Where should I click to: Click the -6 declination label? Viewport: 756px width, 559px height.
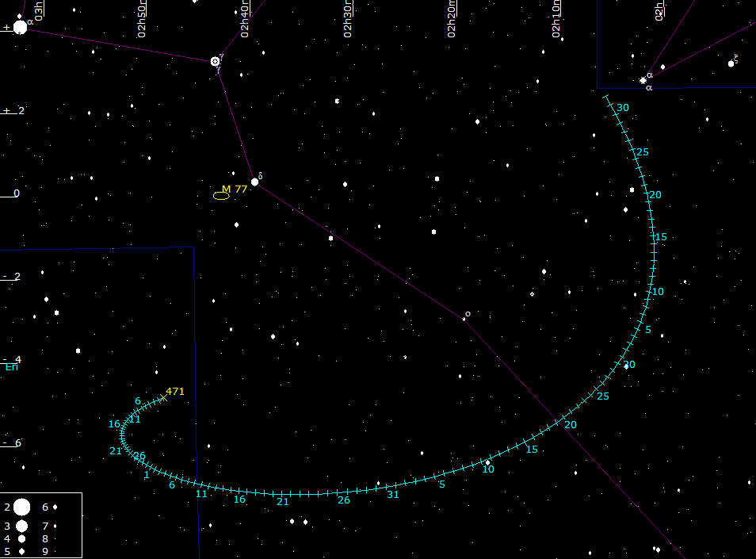tap(12, 442)
